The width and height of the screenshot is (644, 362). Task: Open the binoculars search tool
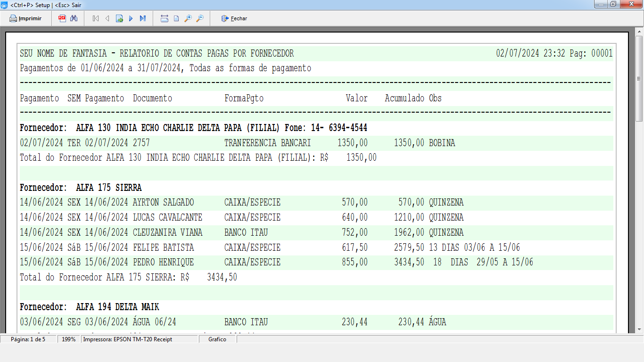[74, 18]
